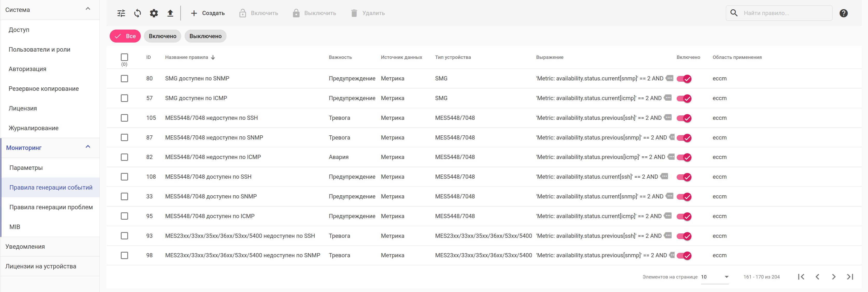Open the Журналирование sidebar item
The width and height of the screenshot is (868, 292).
(x=33, y=128)
